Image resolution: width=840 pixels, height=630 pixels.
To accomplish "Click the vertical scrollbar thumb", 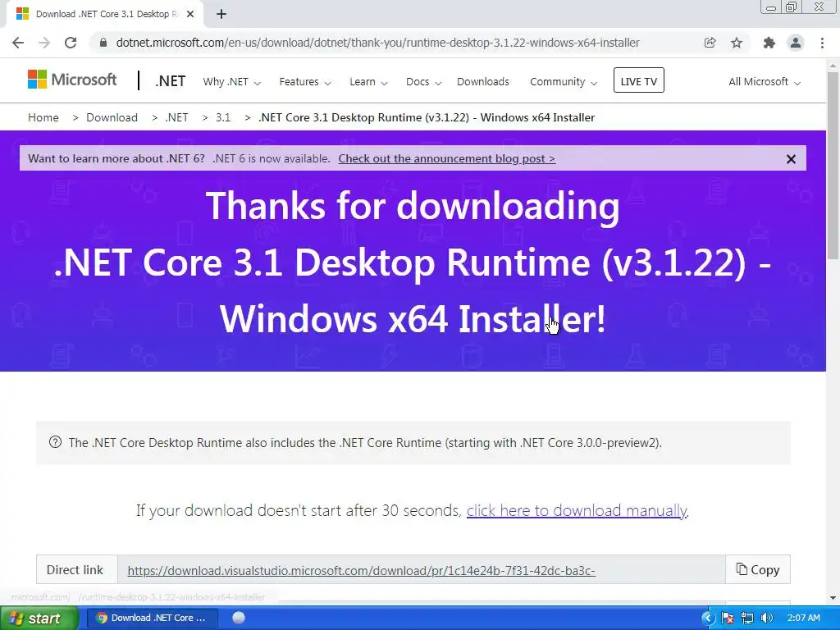I will coord(833,167).
